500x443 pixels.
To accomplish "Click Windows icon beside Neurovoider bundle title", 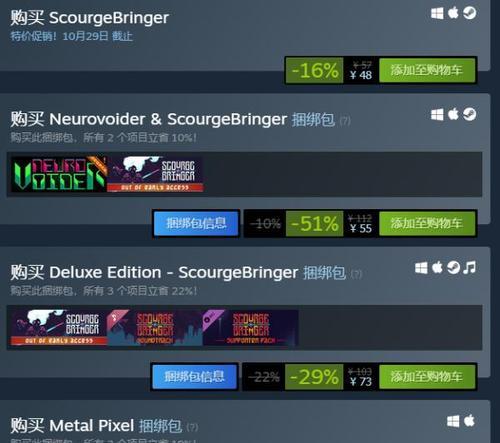I will 437,115.
